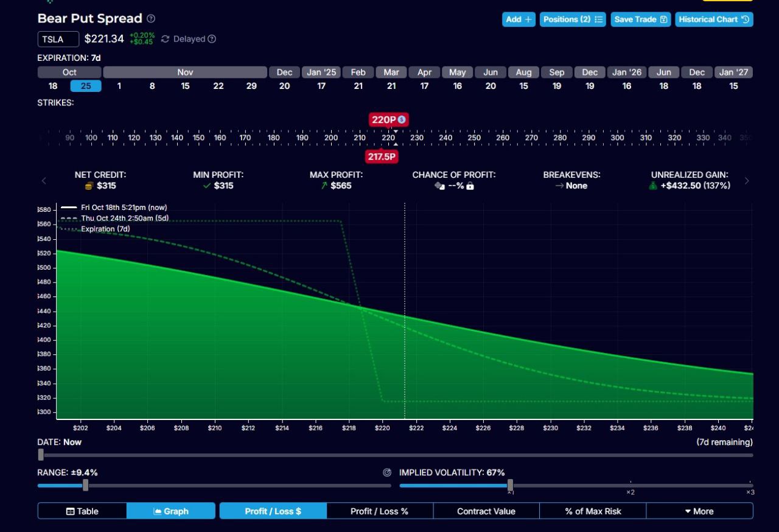Click the help icon beside Bear Put Spread
The height and width of the screenshot is (532, 779).
tap(151, 19)
